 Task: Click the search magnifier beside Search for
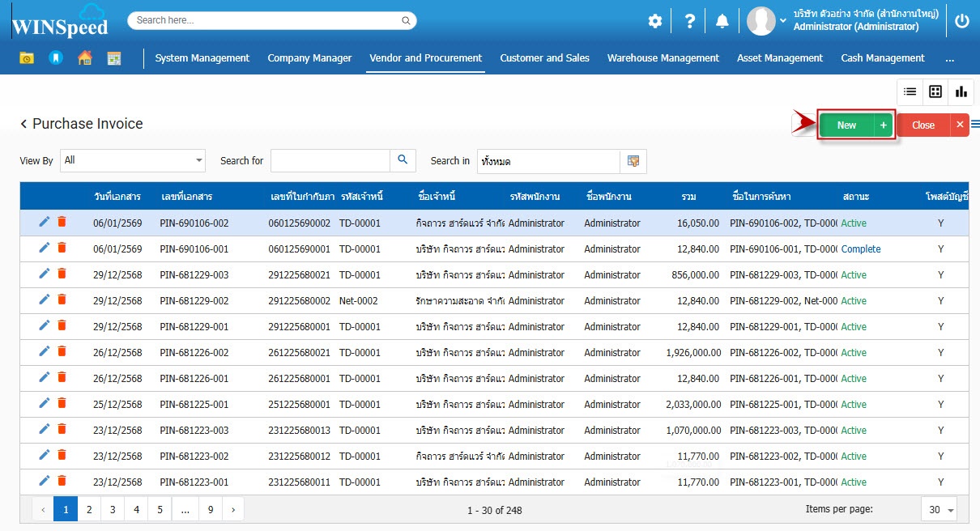point(403,160)
